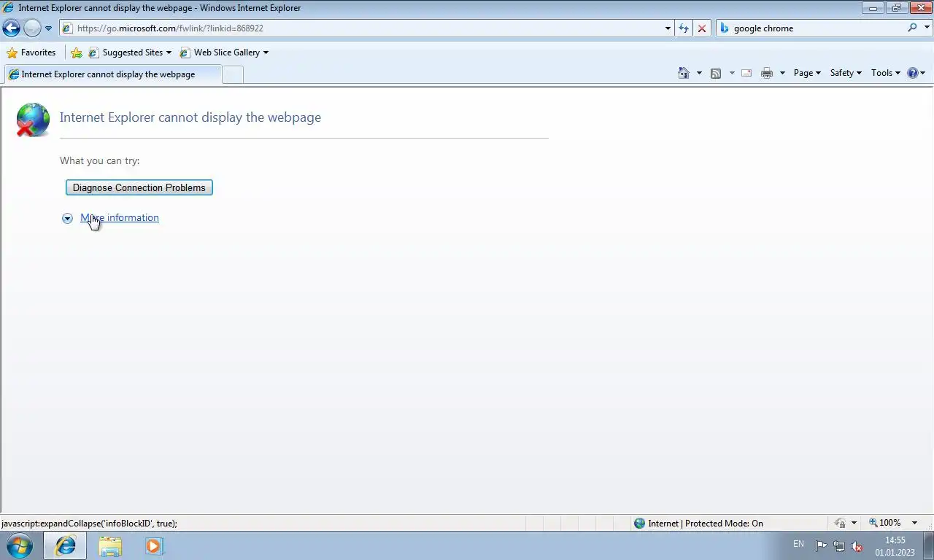
Task: Click the More information link
Action: pyautogui.click(x=120, y=217)
